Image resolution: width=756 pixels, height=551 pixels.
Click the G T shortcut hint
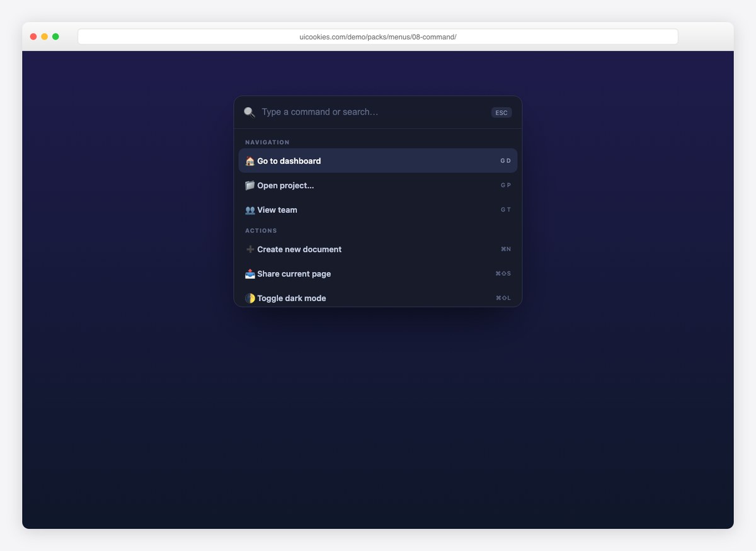pyautogui.click(x=506, y=210)
